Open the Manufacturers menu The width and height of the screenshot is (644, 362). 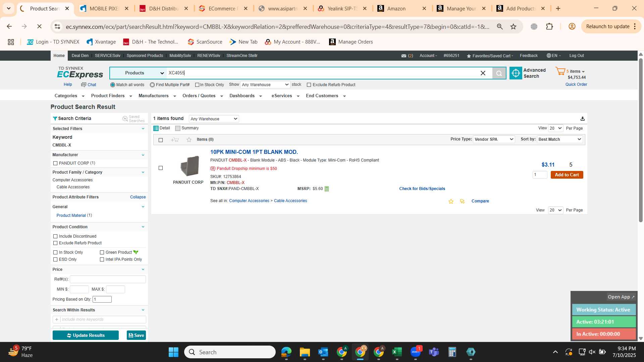157,96
